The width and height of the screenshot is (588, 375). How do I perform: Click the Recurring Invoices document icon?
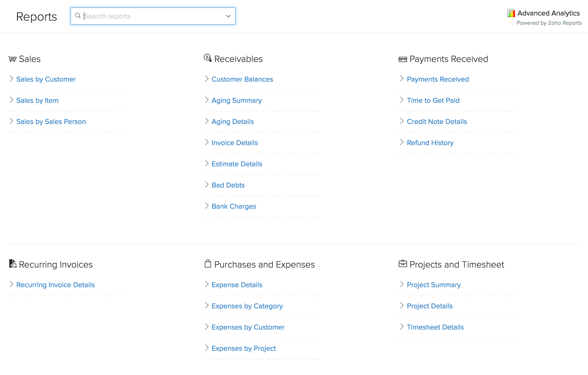click(13, 264)
